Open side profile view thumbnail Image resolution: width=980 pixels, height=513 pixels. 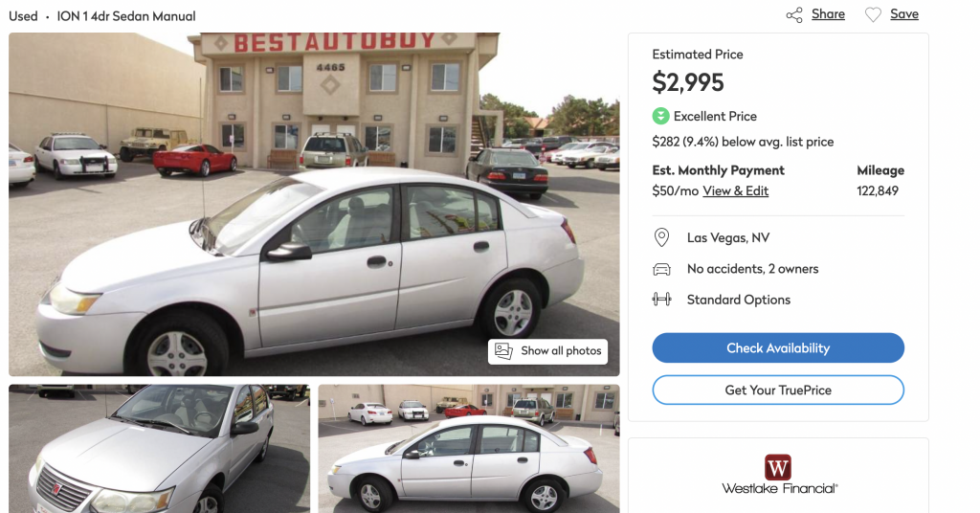coord(469,449)
